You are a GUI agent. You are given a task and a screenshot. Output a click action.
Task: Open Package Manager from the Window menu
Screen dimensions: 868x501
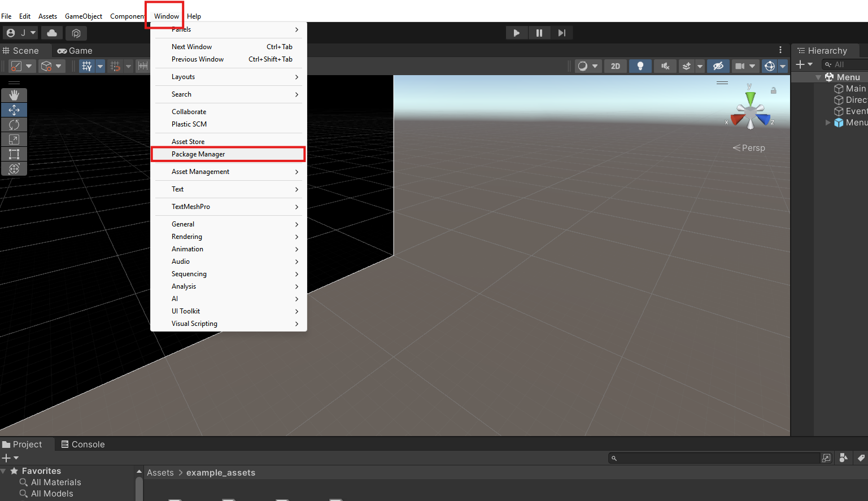[198, 154]
